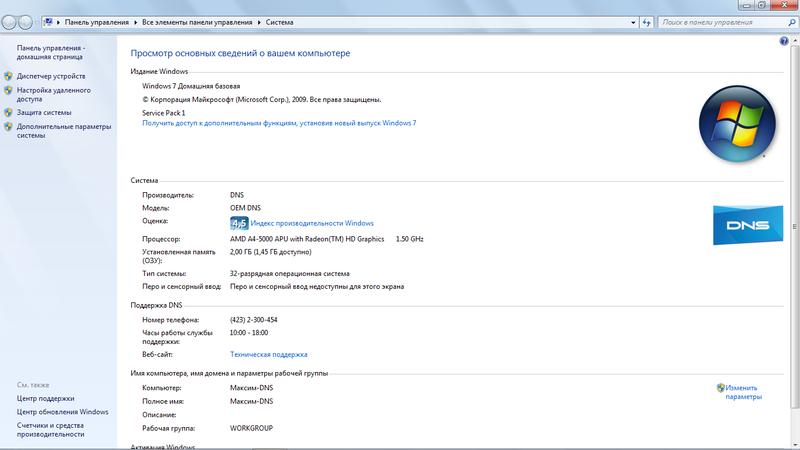Image resolution: width=800 pixels, height=450 pixels.
Task: Click link about getting new Windows 7 edition
Action: 279,123
